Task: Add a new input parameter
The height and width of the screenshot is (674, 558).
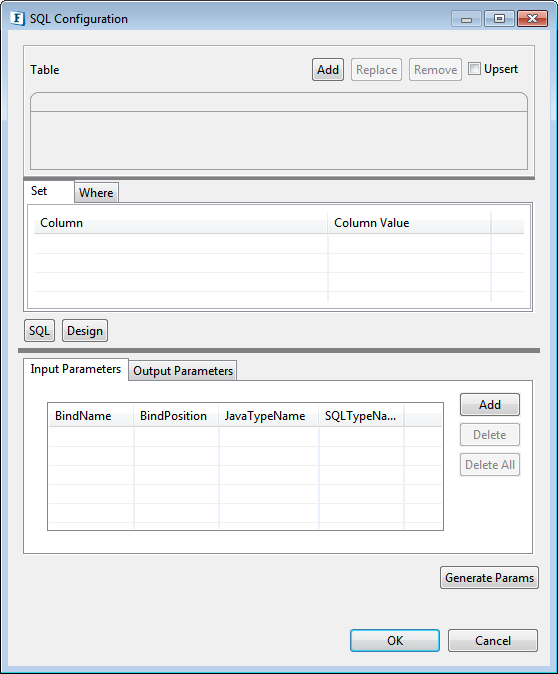Action: tap(490, 404)
